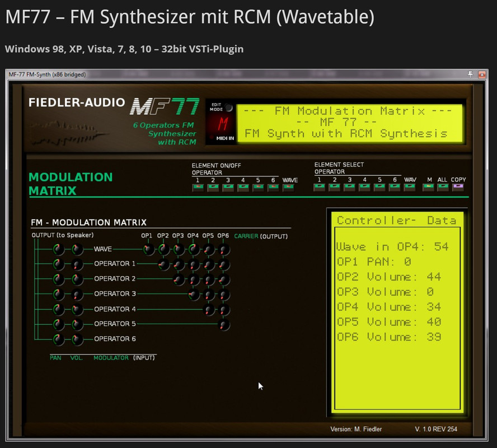
Task: Toggle Operator 4 element on/off switch
Action: point(243,188)
